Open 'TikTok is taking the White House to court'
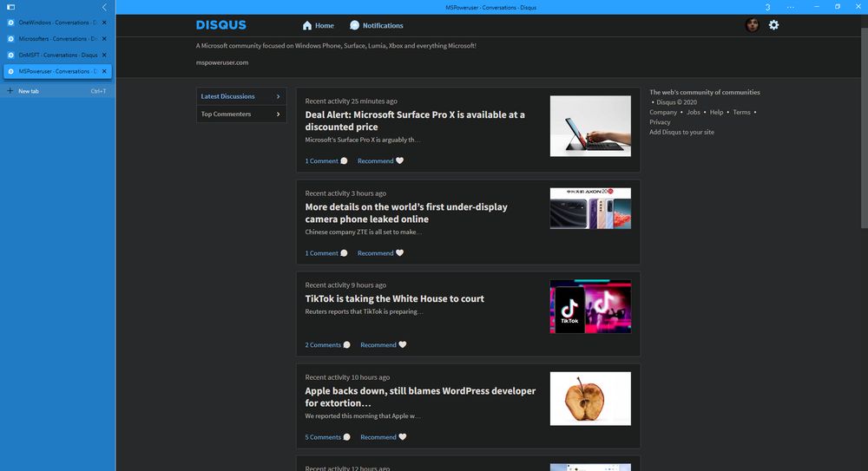868x471 pixels. [394, 298]
